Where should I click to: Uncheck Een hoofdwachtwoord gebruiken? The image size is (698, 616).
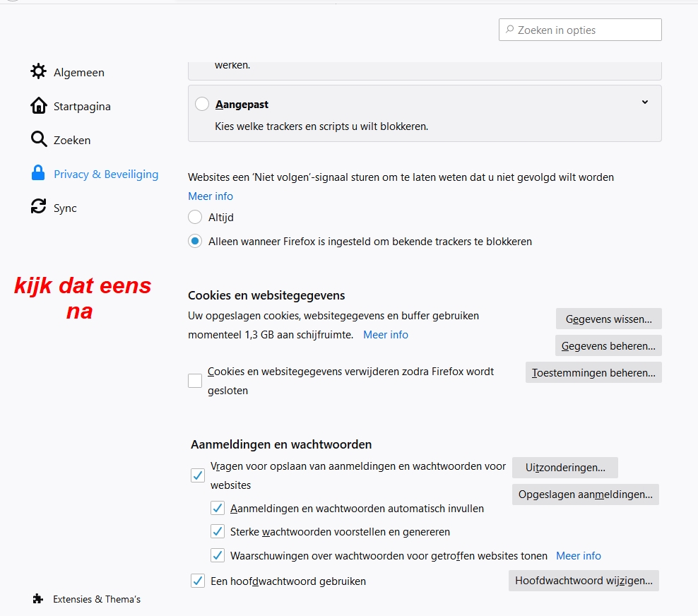click(198, 581)
